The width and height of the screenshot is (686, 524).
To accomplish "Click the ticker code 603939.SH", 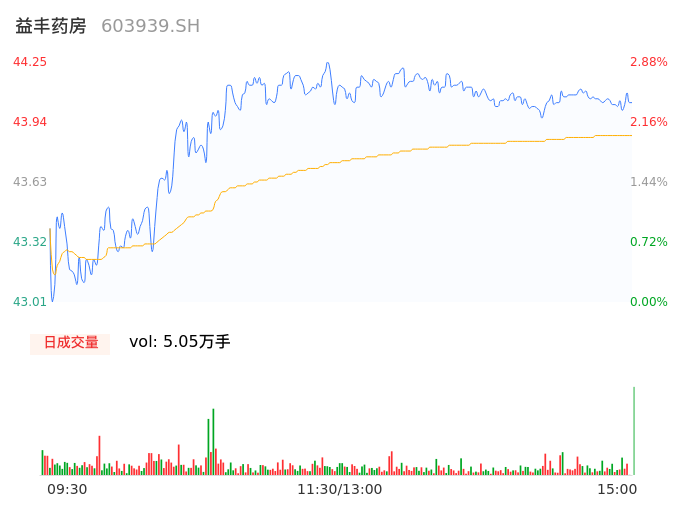I will (x=150, y=26).
